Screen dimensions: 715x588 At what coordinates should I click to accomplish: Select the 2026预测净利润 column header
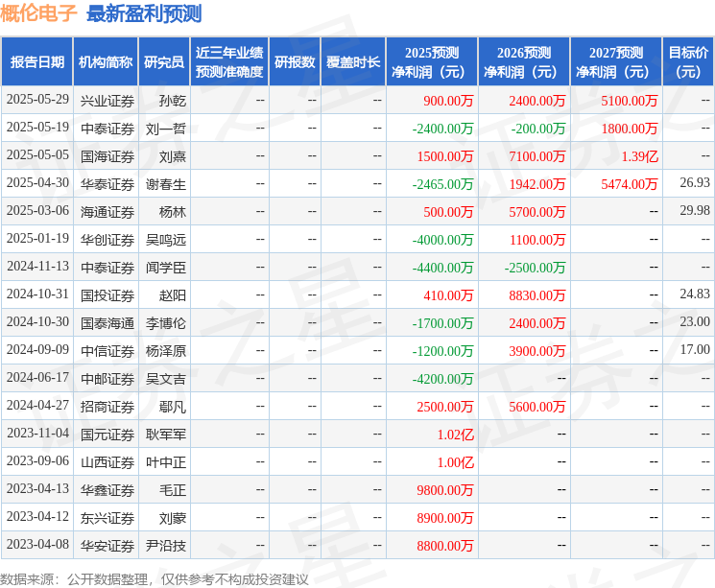pyautogui.click(x=524, y=62)
